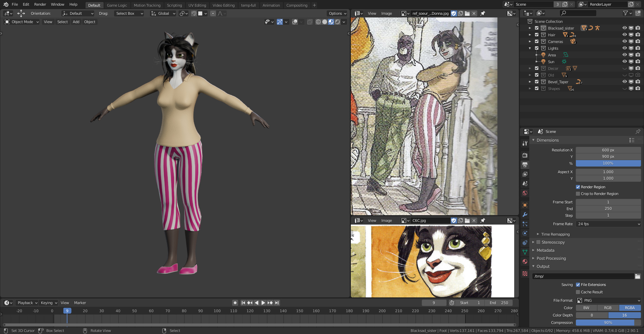Select BW color mode button
The height and width of the screenshot is (334, 644).
click(x=586, y=308)
